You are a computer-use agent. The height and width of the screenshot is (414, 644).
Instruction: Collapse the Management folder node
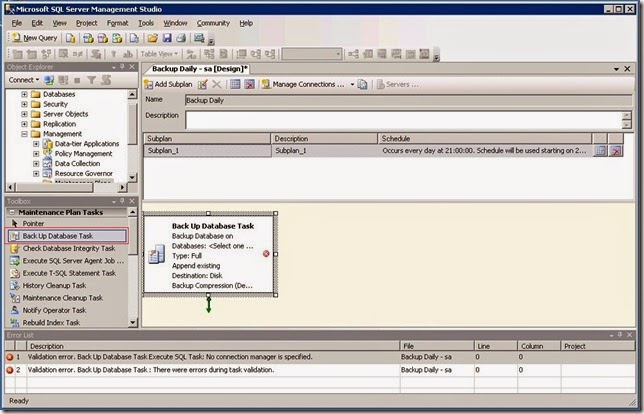click(x=24, y=134)
